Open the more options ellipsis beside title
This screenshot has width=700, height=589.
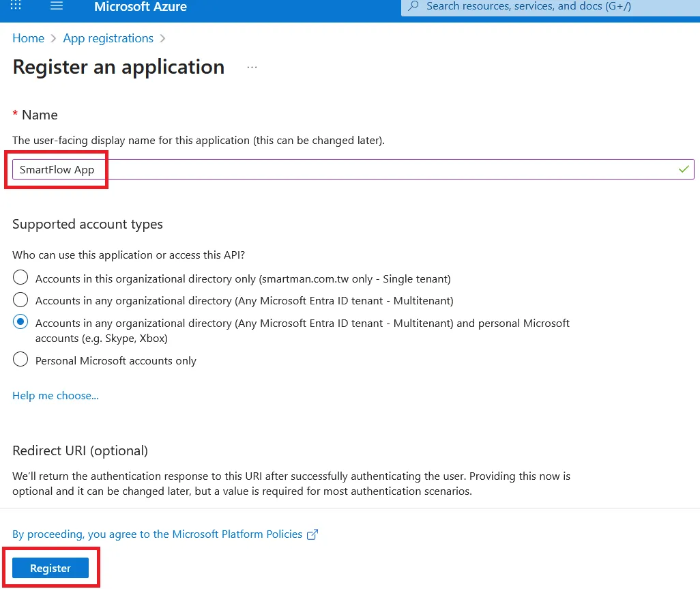point(252,68)
